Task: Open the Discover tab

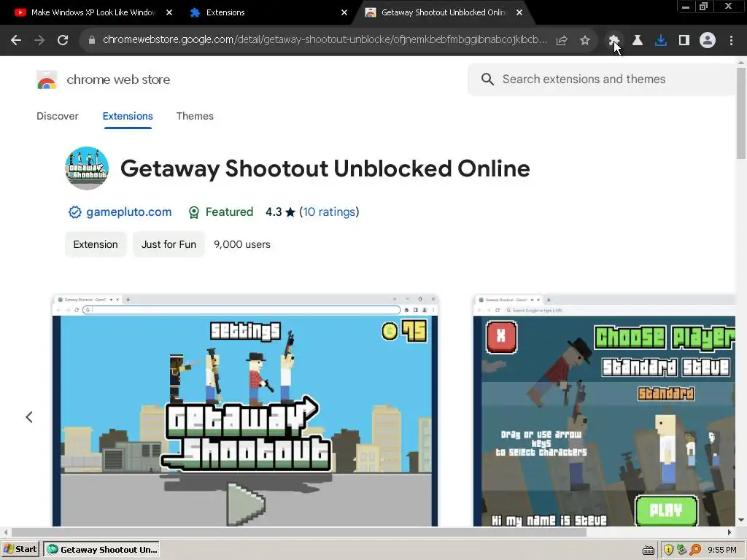Action: pyautogui.click(x=57, y=116)
